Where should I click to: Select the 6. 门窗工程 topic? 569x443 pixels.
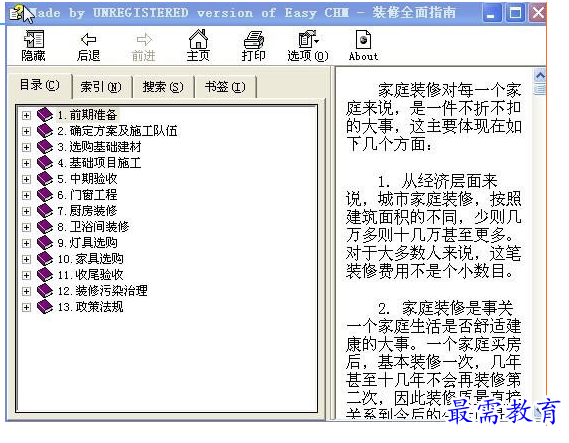tap(87, 195)
